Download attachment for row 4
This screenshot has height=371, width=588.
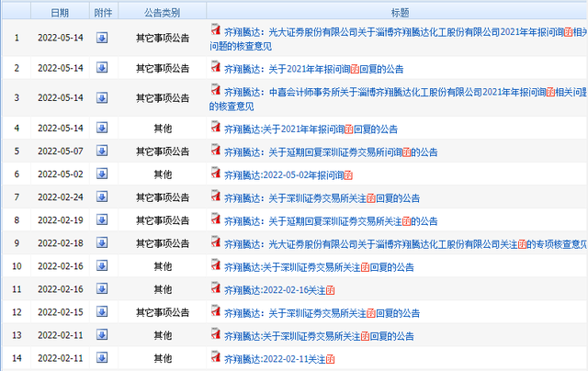point(102,128)
